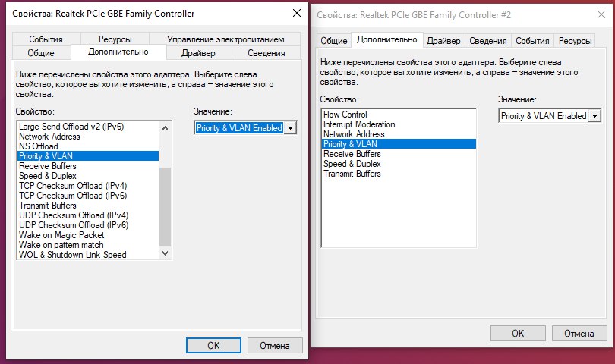Confirm with OK in left window
Screen dimensions: 615x364
213,346
